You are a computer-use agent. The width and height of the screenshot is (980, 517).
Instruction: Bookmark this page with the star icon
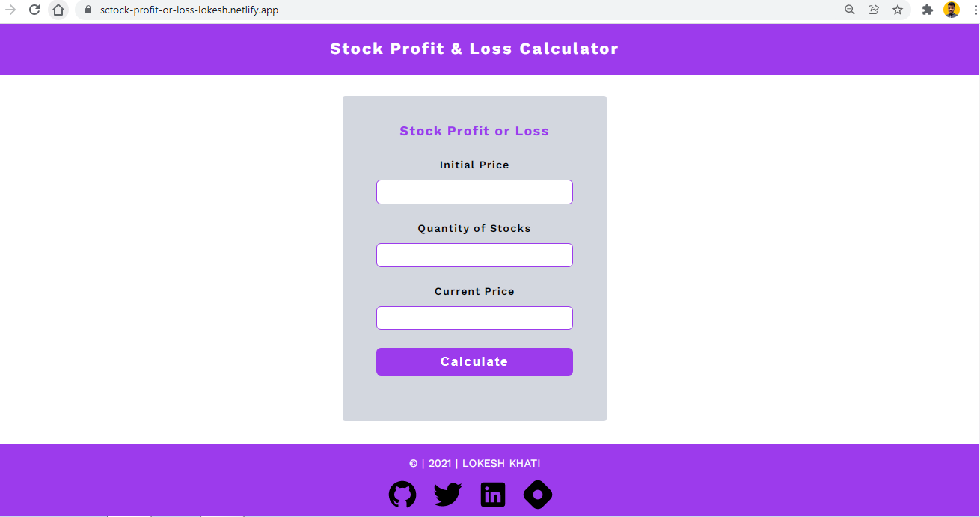click(x=898, y=10)
